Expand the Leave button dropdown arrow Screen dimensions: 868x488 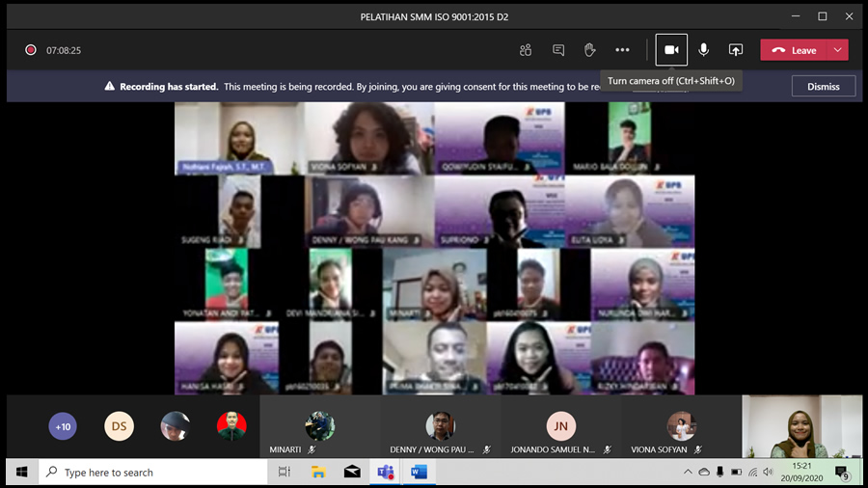pyautogui.click(x=838, y=50)
